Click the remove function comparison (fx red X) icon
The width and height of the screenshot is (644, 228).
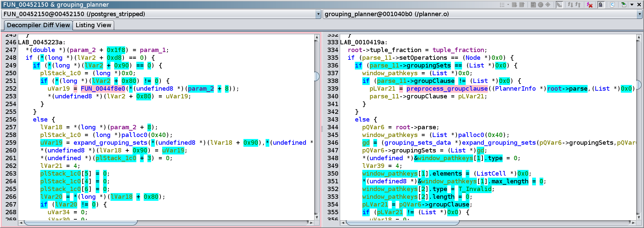(x=590, y=5)
